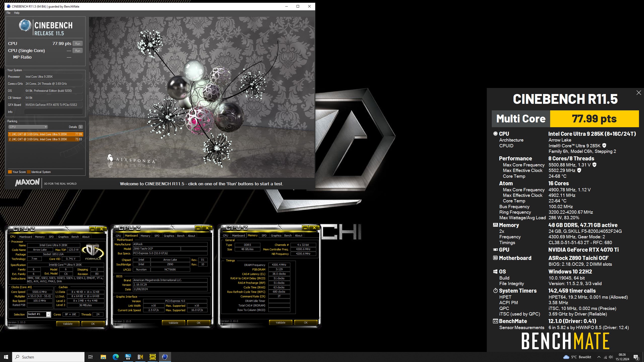The width and height of the screenshot is (644, 362).
Task: Open the weather widget showing 5°C Bewölkt
Action: (x=578, y=357)
